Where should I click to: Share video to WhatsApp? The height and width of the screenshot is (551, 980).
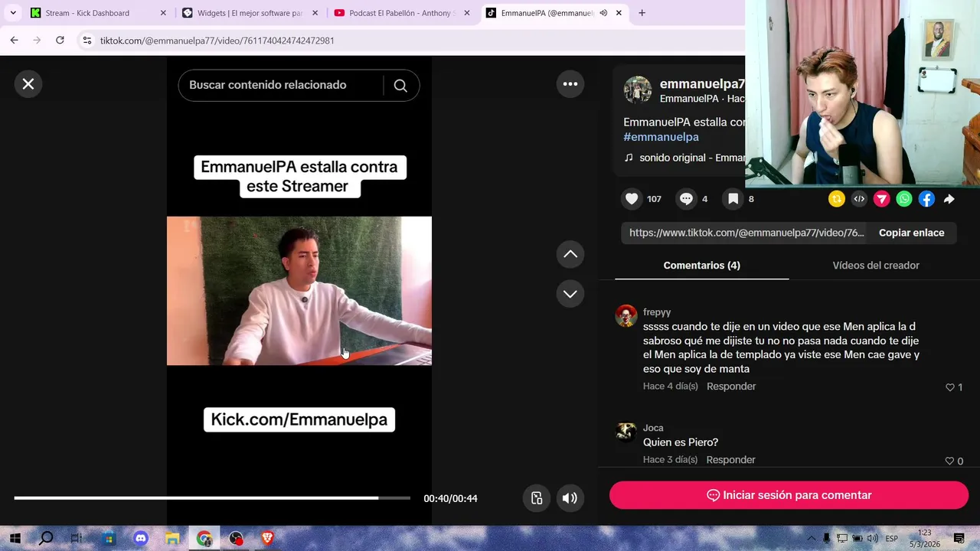coord(904,199)
